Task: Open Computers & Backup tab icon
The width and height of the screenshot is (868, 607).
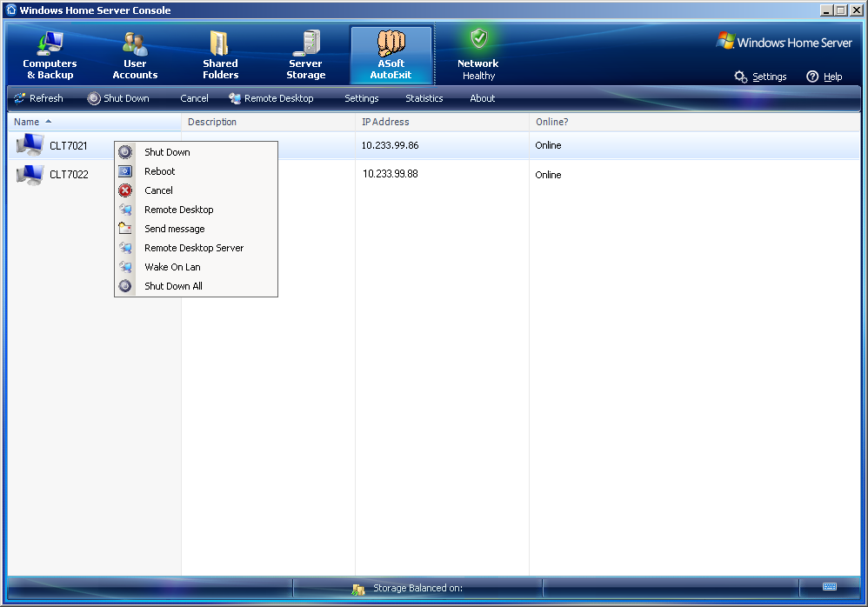Action: pos(50,43)
